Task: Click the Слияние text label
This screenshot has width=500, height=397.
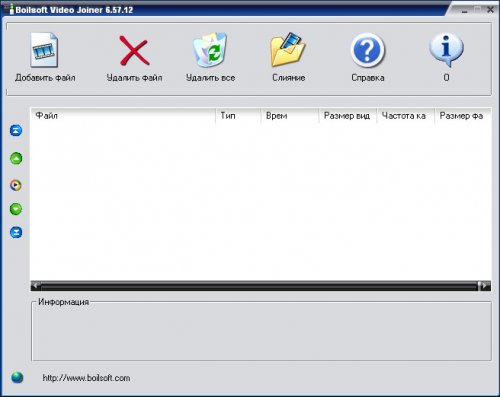Action: 289,78
